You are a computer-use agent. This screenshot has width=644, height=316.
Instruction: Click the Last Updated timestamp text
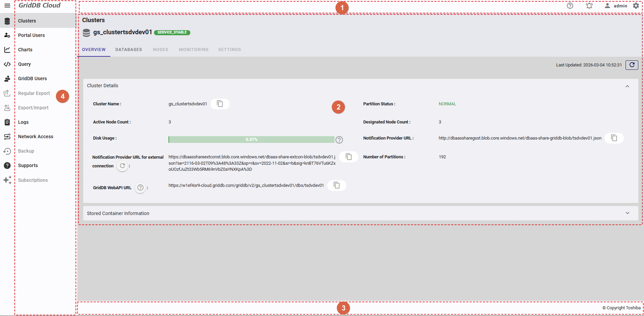point(589,65)
